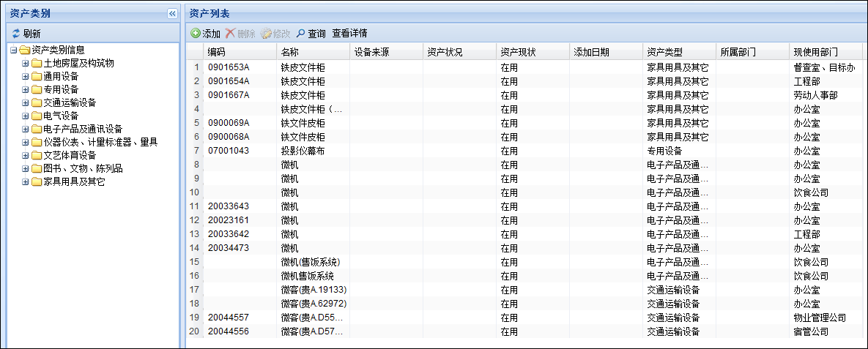Expand the 专用设备 tree node
868x349 pixels.
[x=25, y=89]
